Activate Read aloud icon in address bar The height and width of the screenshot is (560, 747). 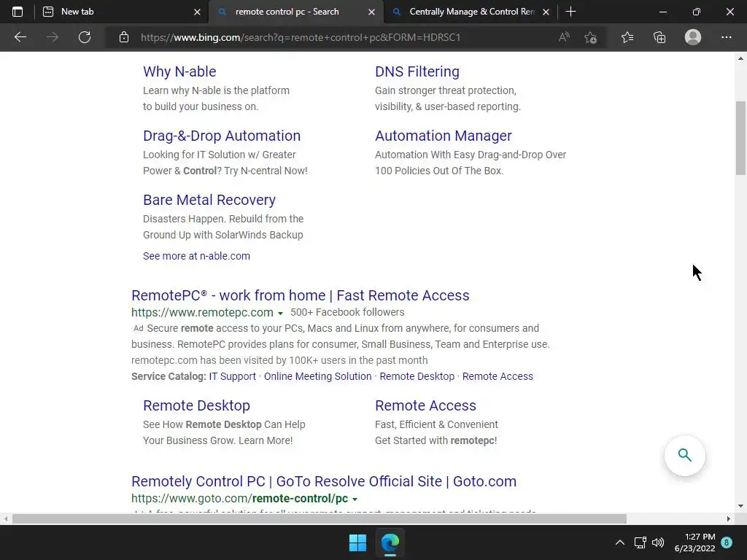click(564, 37)
